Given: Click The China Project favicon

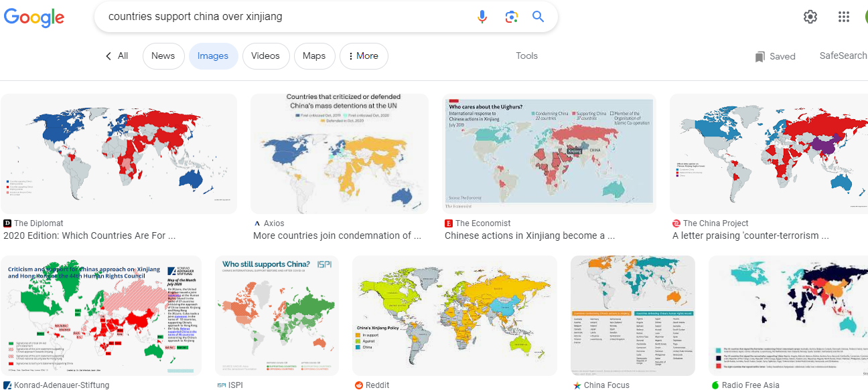Looking at the screenshot, I should (x=676, y=223).
